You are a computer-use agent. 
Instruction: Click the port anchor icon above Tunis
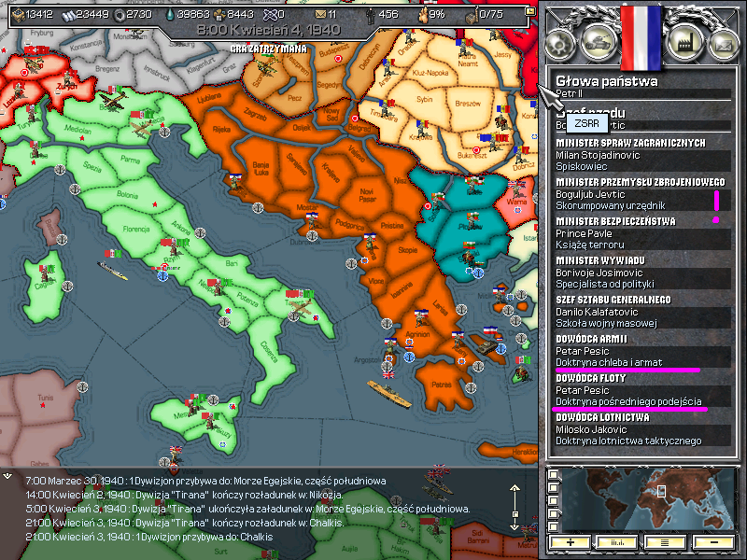[x=83, y=386]
